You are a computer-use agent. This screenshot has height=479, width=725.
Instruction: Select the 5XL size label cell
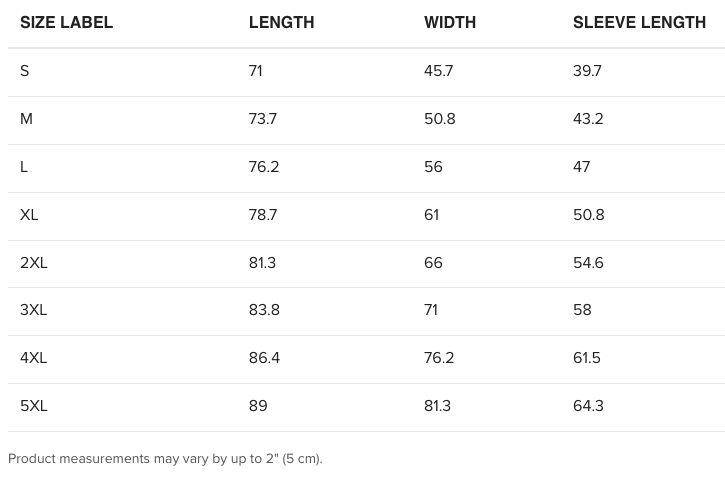pyautogui.click(x=34, y=406)
